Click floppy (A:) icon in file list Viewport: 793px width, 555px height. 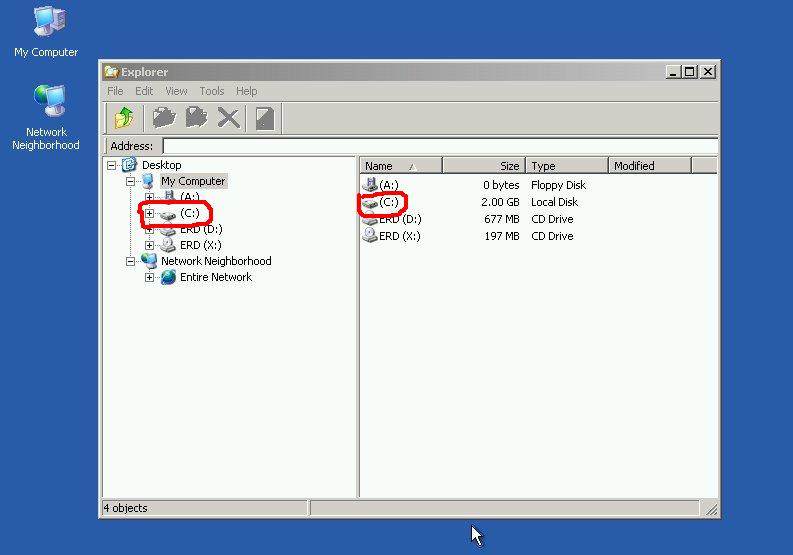(370, 185)
